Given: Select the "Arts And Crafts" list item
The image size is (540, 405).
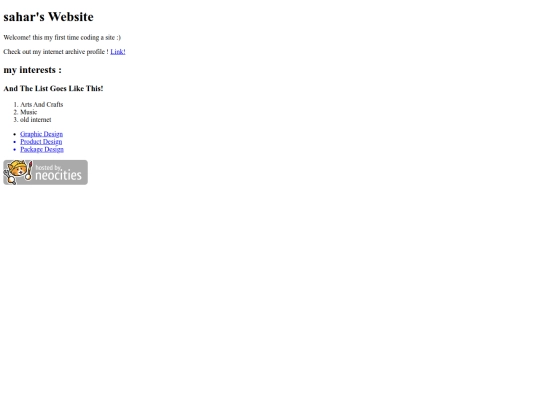Looking at the screenshot, I should [42, 104].
